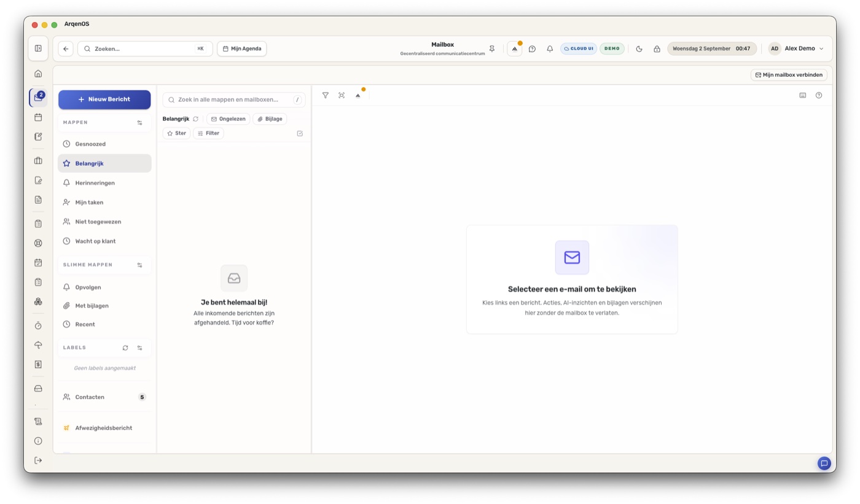Open the Filter options chip
Image resolution: width=860 pixels, height=504 pixels.
208,133
